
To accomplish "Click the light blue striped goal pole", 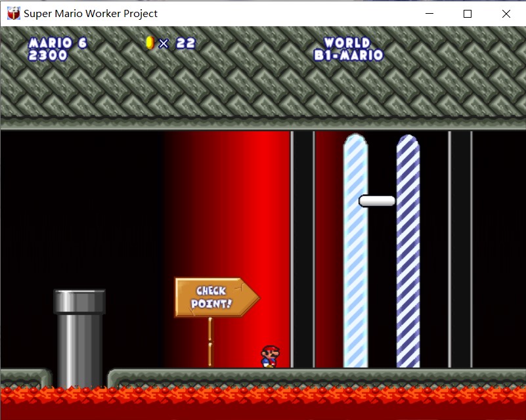I will click(x=355, y=251).
